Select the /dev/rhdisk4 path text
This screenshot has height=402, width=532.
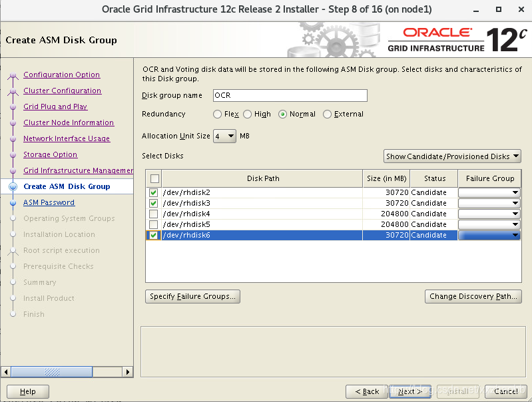click(x=186, y=214)
